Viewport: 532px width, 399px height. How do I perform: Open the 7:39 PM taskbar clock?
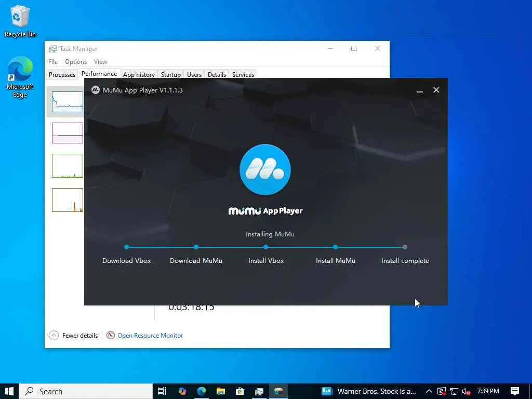(488, 391)
